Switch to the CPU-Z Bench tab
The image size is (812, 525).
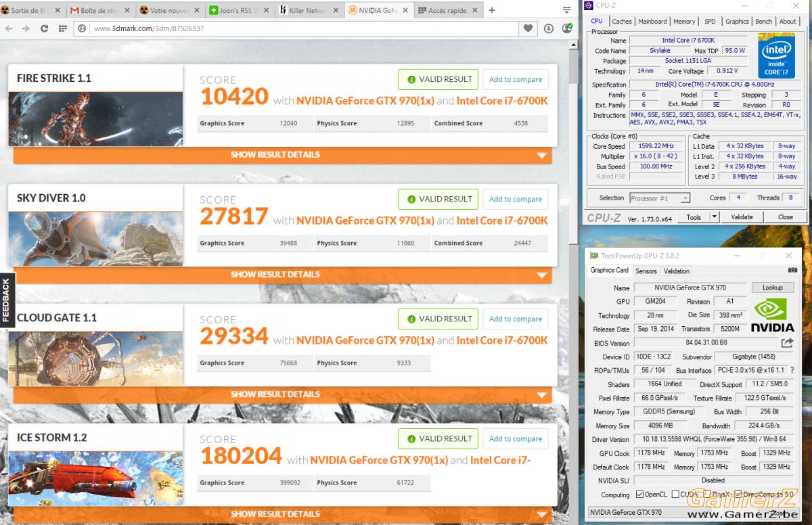[x=764, y=22]
